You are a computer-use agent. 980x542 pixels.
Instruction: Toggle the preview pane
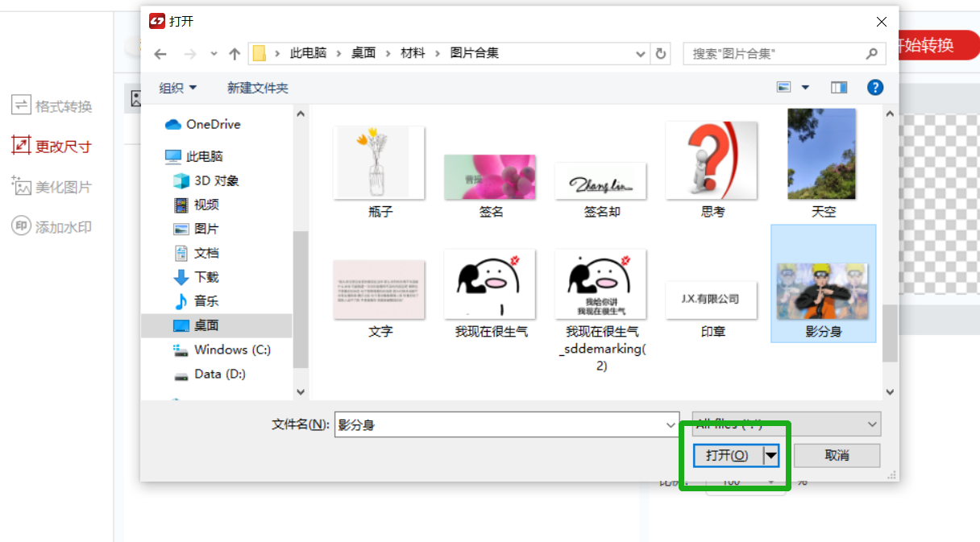coord(839,87)
